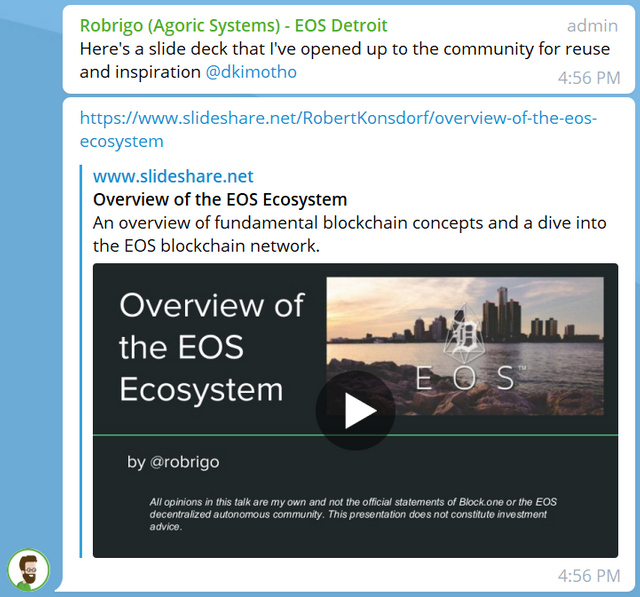Click the slide disclaimer text about opinions
The height and width of the screenshot is (597, 640).
[x=353, y=514]
